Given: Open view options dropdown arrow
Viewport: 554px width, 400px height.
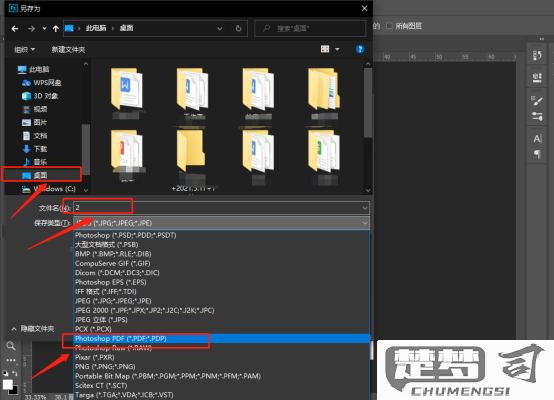Looking at the screenshot, I should click(x=337, y=49).
